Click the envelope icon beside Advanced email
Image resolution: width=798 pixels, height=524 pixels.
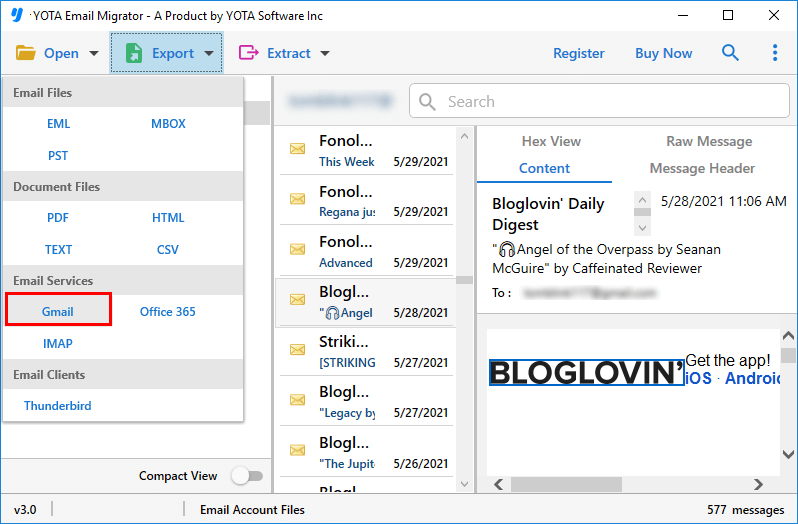[297, 249]
